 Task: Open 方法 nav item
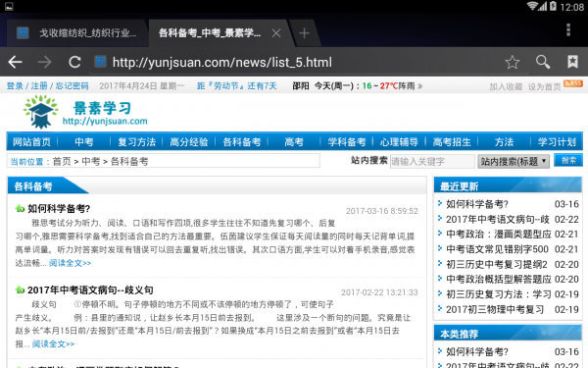point(504,142)
